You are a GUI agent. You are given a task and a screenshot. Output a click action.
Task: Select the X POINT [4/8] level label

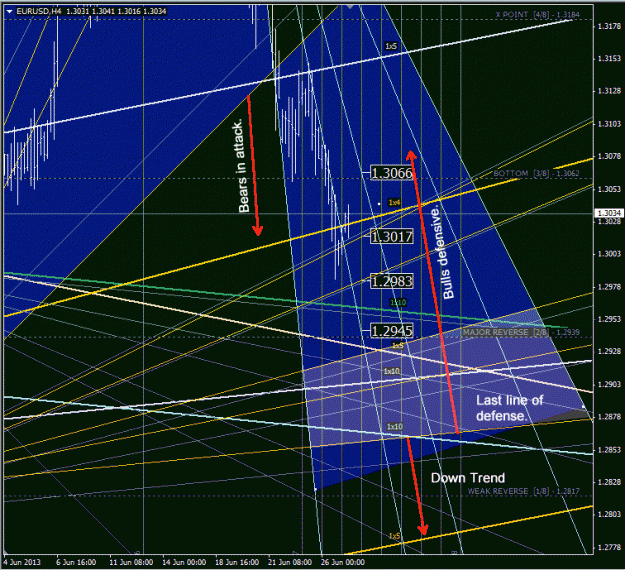(538, 14)
